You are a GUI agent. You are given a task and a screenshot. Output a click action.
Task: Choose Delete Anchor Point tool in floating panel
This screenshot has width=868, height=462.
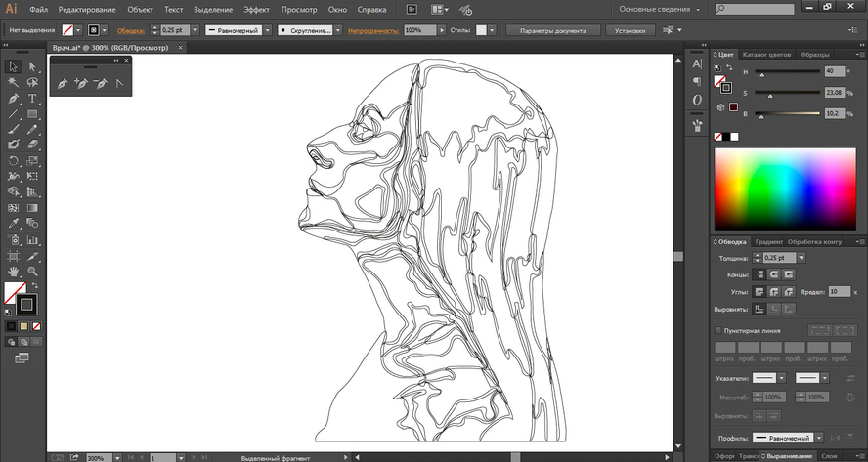pyautogui.click(x=101, y=84)
